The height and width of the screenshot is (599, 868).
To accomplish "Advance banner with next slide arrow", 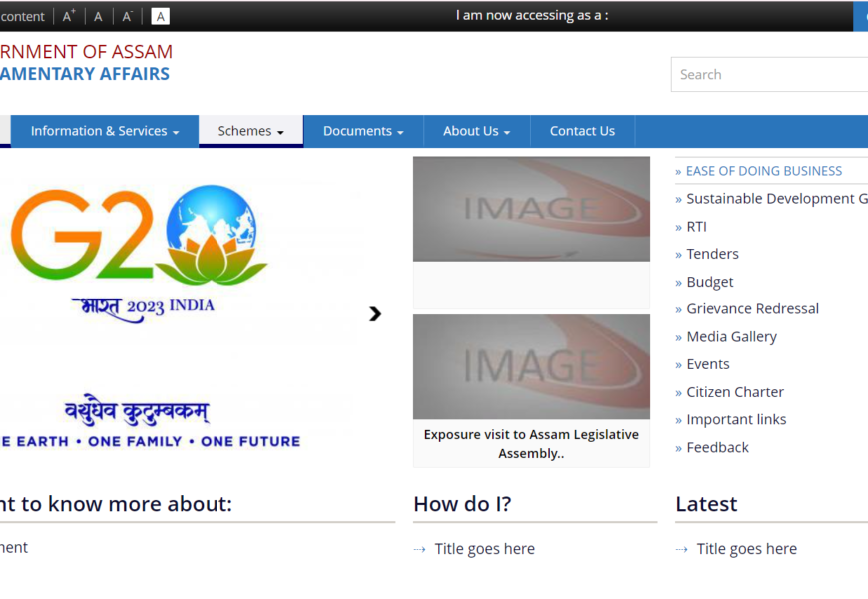I will (375, 313).
